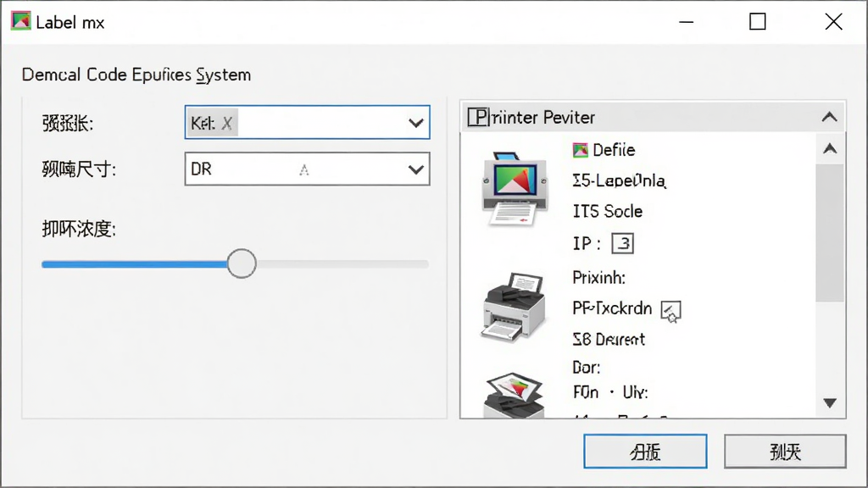Click the "PF-Txckrdn" text

(612, 308)
